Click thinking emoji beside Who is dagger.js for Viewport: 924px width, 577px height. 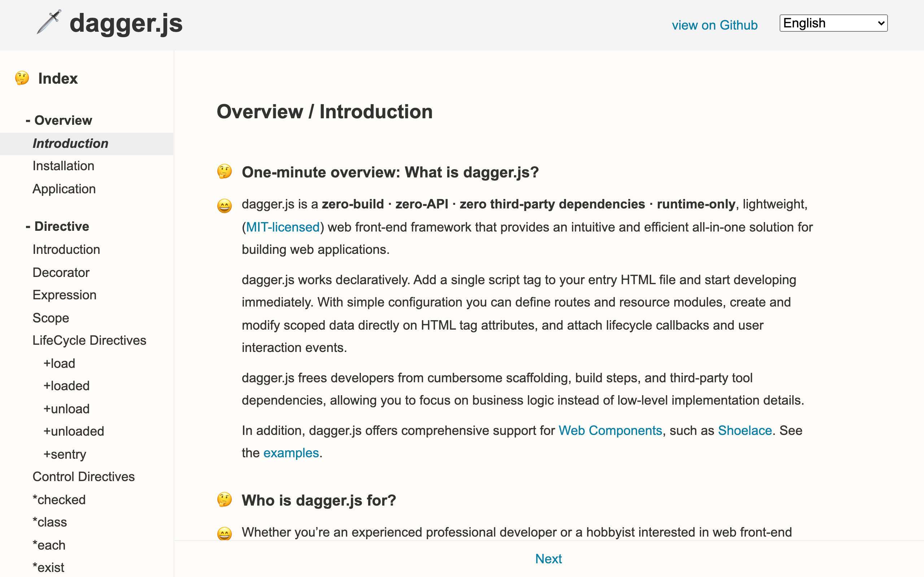(x=225, y=499)
